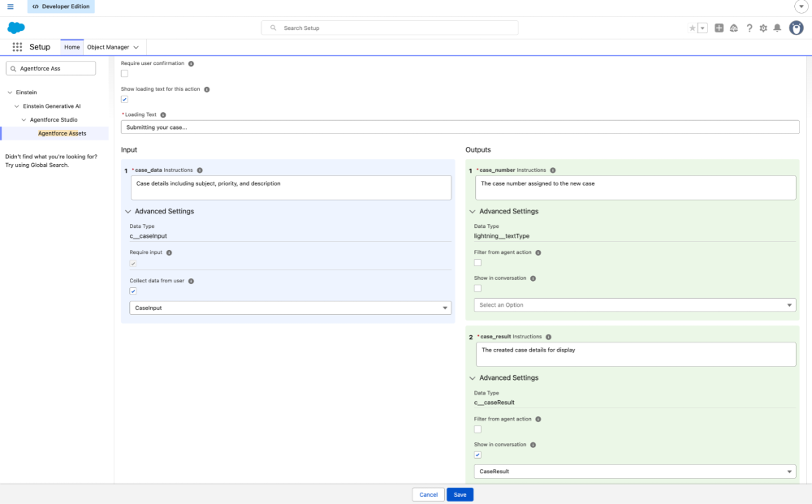Open the favorites list dropdown arrow

702,28
